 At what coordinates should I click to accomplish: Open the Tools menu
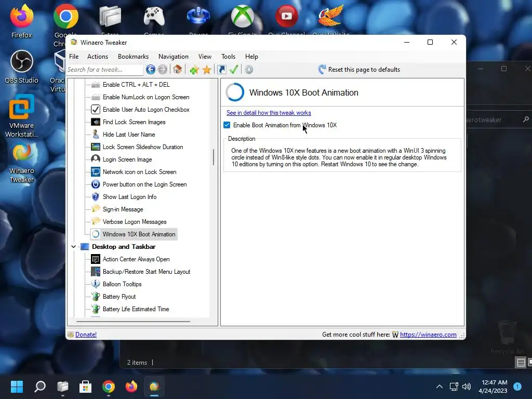click(x=229, y=57)
